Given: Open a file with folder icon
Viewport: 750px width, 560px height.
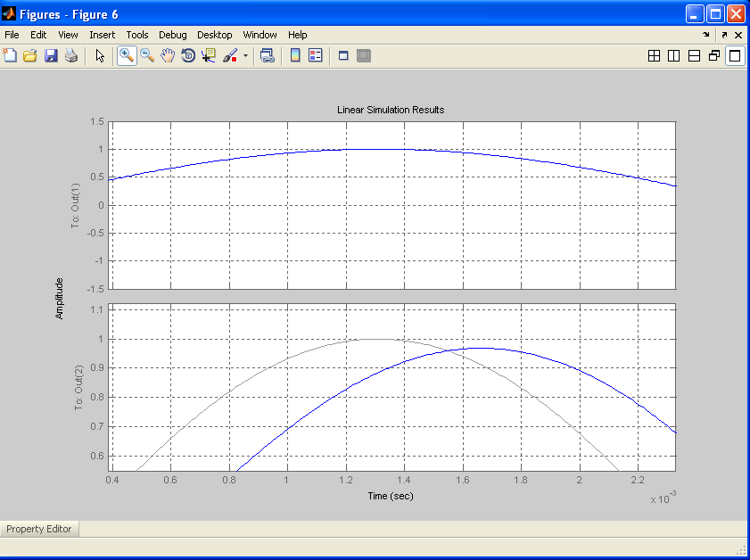Looking at the screenshot, I should pyautogui.click(x=30, y=55).
